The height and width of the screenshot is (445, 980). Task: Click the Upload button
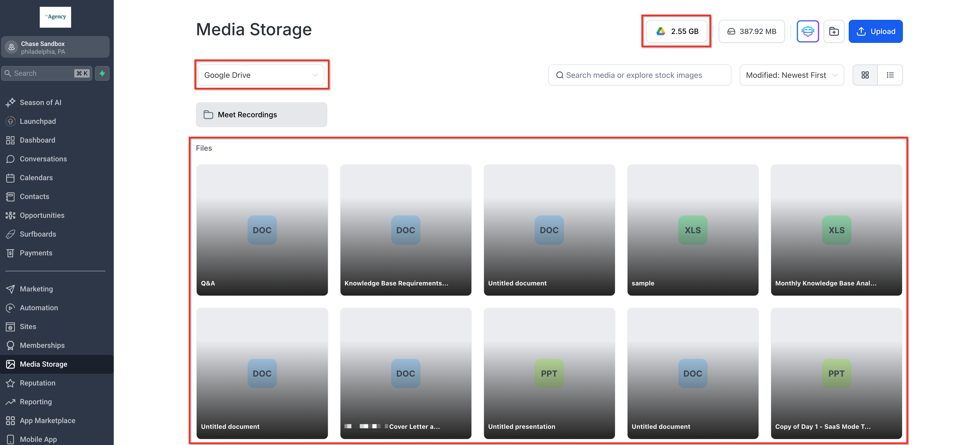875,31
